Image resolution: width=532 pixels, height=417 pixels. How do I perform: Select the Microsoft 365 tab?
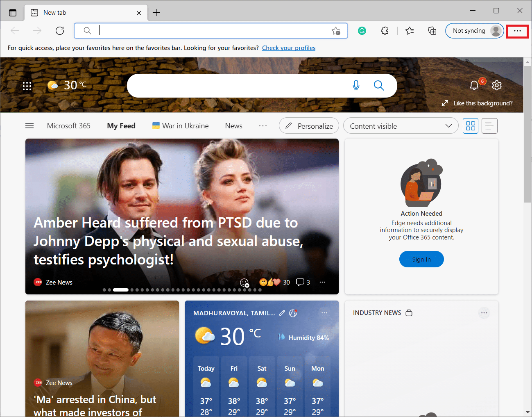69,126
